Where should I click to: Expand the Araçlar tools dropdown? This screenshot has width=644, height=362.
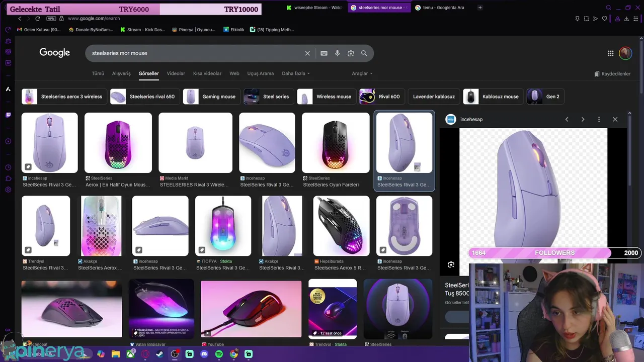[362, 73]
